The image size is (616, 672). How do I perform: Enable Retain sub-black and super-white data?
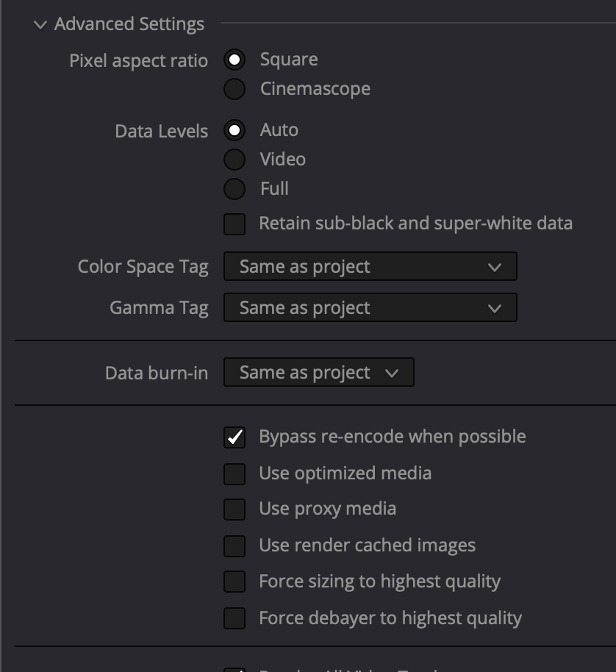point(234,224)
